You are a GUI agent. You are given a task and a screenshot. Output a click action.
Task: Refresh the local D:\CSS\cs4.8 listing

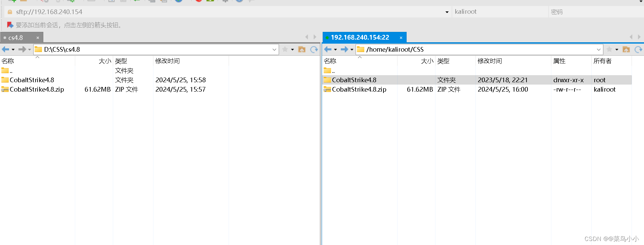click(x=314, y=49)
